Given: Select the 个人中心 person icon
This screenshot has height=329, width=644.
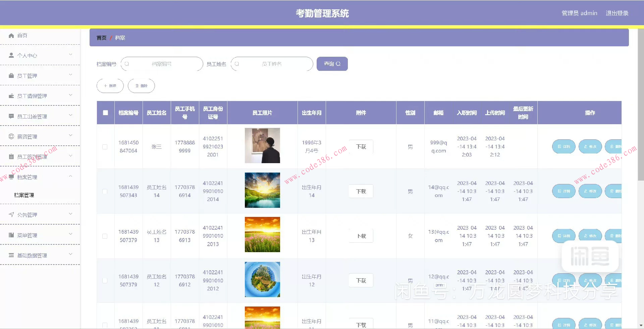Looking at the screenshot, I should [11, 55].
